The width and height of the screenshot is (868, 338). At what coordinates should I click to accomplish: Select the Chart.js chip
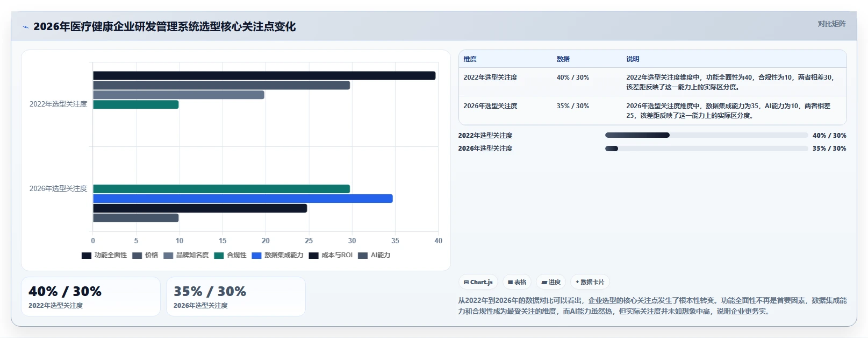pyautogui.click(x=478, y=282)
